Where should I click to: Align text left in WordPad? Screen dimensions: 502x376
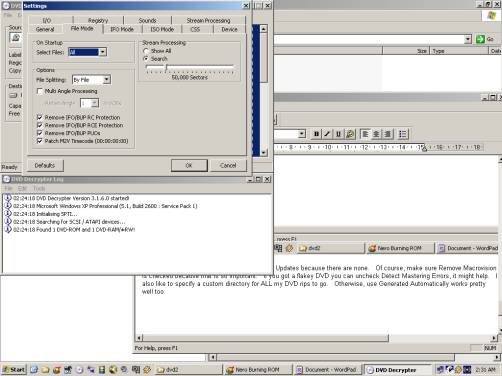tap(365, 134)
